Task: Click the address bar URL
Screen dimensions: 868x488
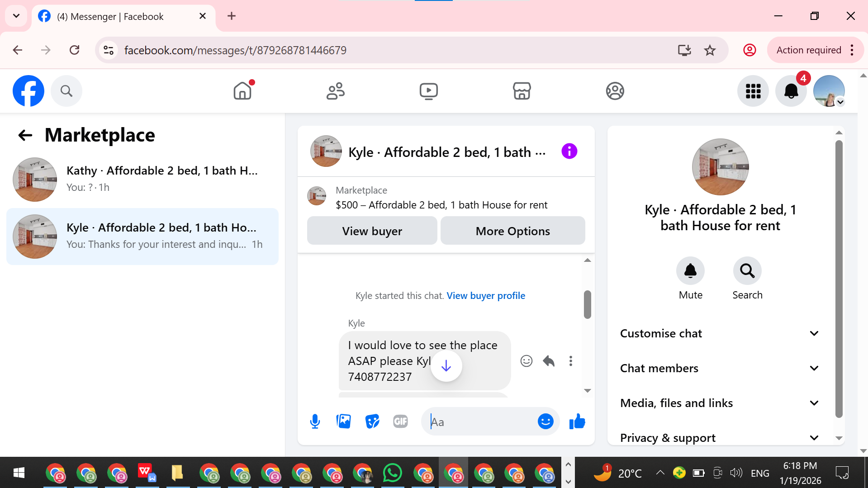Action: [x=235, y=50]
